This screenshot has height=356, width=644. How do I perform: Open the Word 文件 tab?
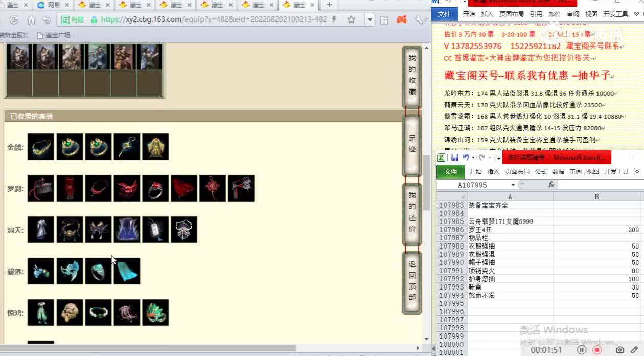[x=444, y=14]
